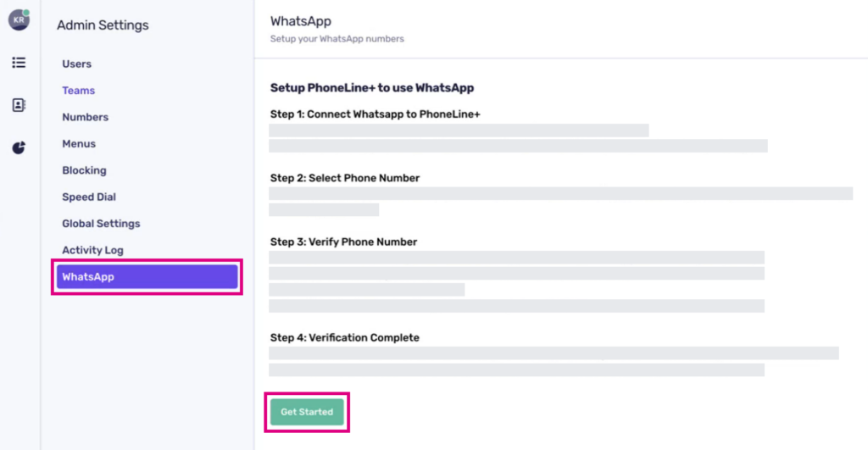Click the Step 1 Connect Whatsapp heading
Viewport: 868px width, 450px height.
(375, 114)
